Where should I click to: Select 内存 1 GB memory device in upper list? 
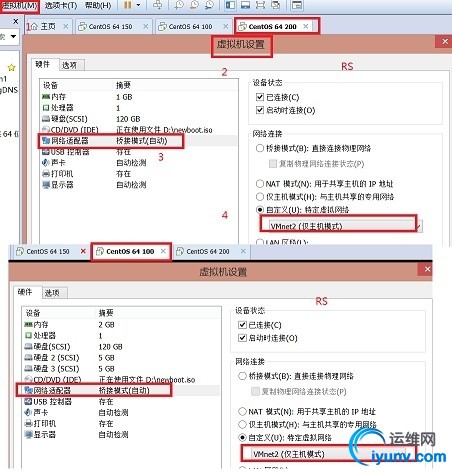click(x=139, y=97)
